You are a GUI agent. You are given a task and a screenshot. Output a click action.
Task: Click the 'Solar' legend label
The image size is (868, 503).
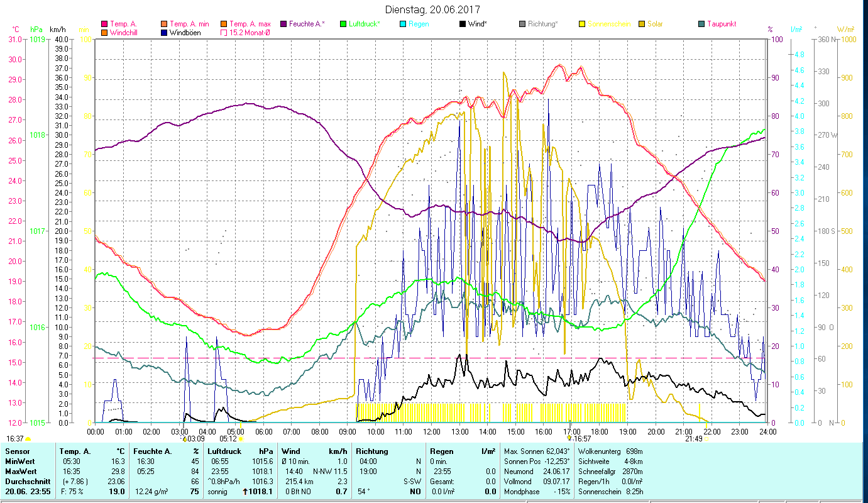pos(655,24)
